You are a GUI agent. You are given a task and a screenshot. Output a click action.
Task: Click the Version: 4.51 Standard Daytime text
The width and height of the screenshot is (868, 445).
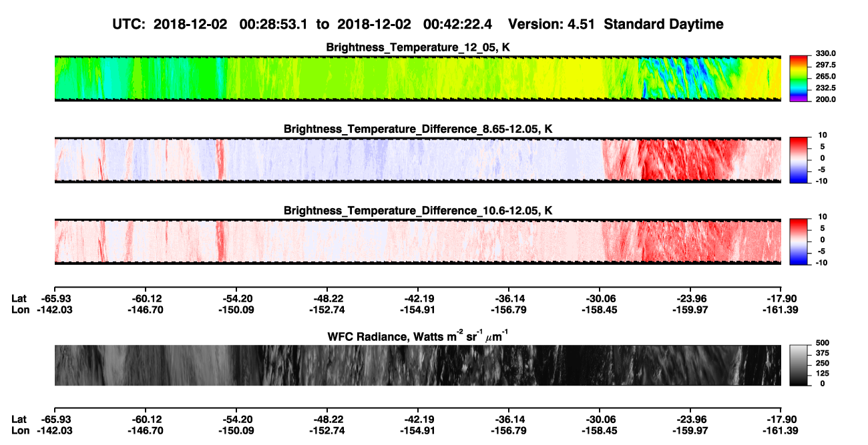pos(616,25)
